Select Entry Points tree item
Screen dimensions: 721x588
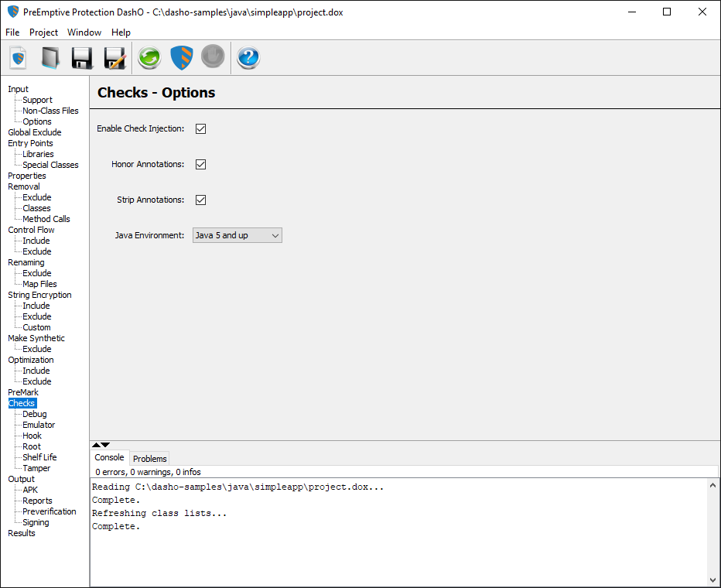30,143
